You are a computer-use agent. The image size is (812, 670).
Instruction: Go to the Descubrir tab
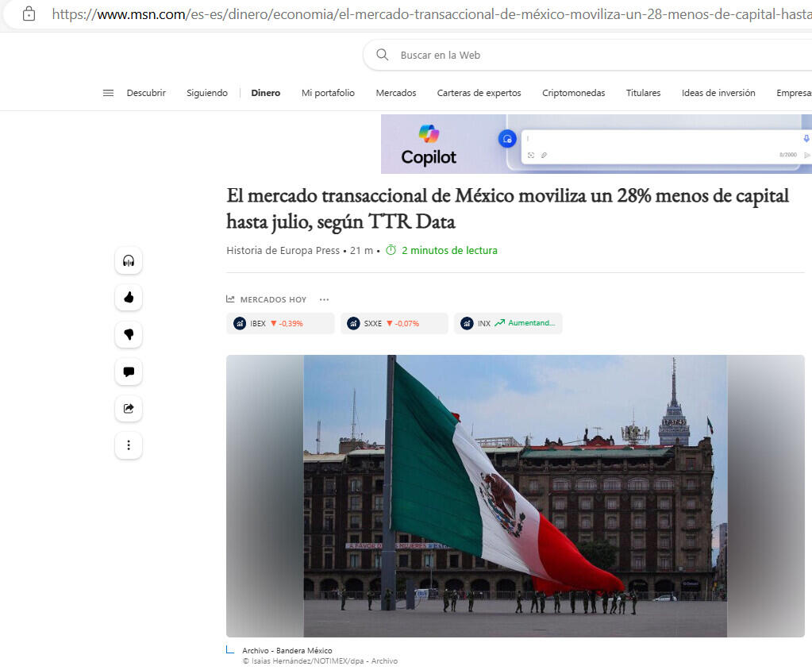[146, 93]
